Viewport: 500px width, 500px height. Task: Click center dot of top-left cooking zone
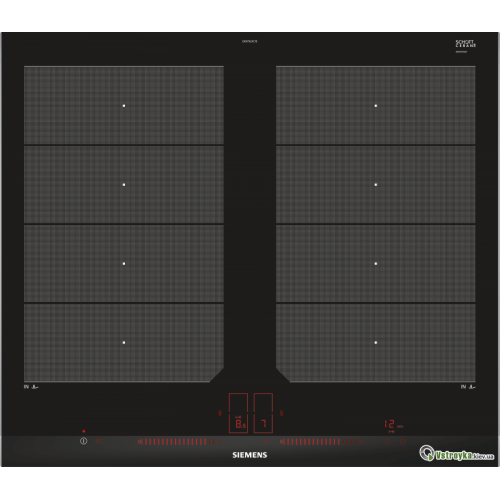point(124,106)
